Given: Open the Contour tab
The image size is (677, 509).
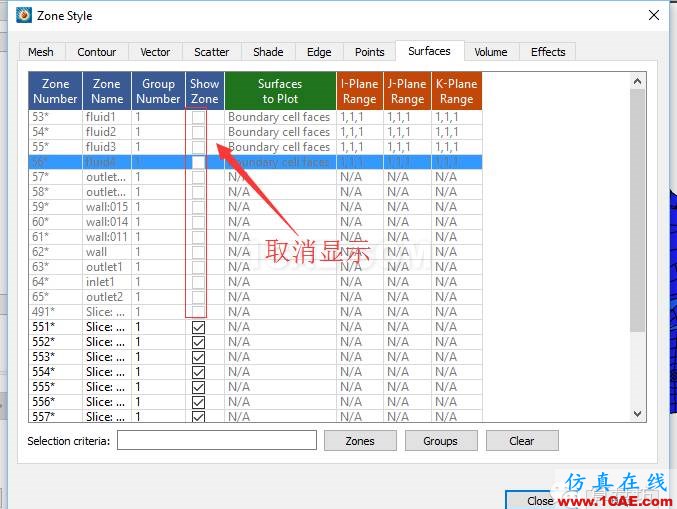Looking at the screenshot, I should [x=97, y=52].
